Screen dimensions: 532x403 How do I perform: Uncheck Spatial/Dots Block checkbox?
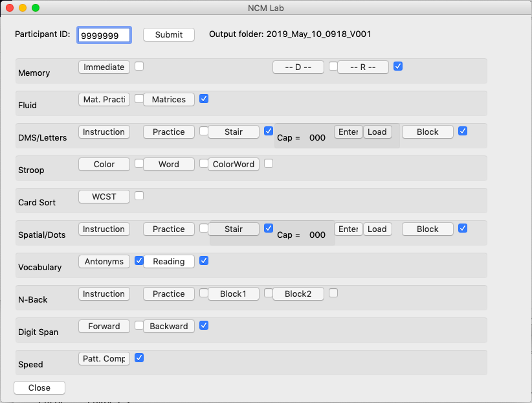pos(463,228)
